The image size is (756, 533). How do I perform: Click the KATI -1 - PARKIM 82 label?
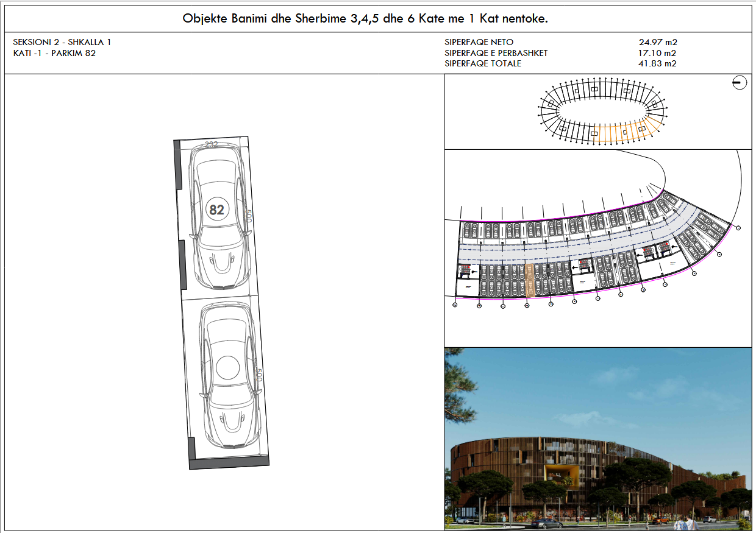click(54, 53)
